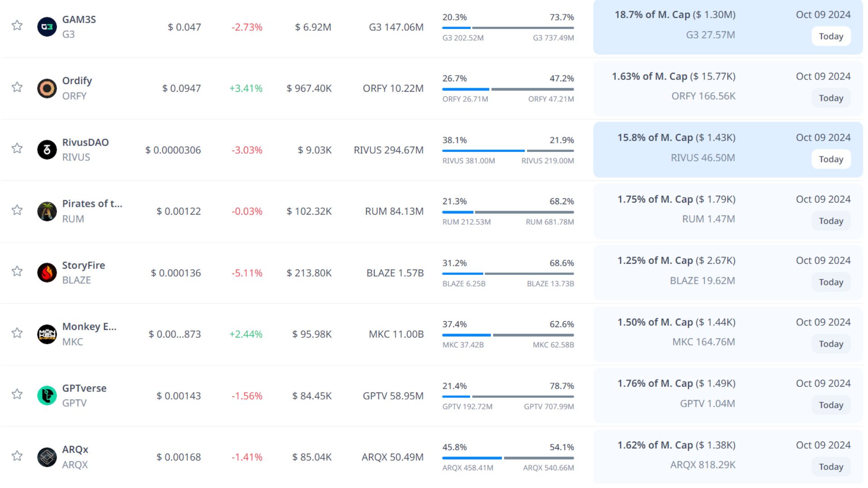Screen dimensions: 868x488
Task: Open the GPTverse token name link
Action: [x=84, y=388]
